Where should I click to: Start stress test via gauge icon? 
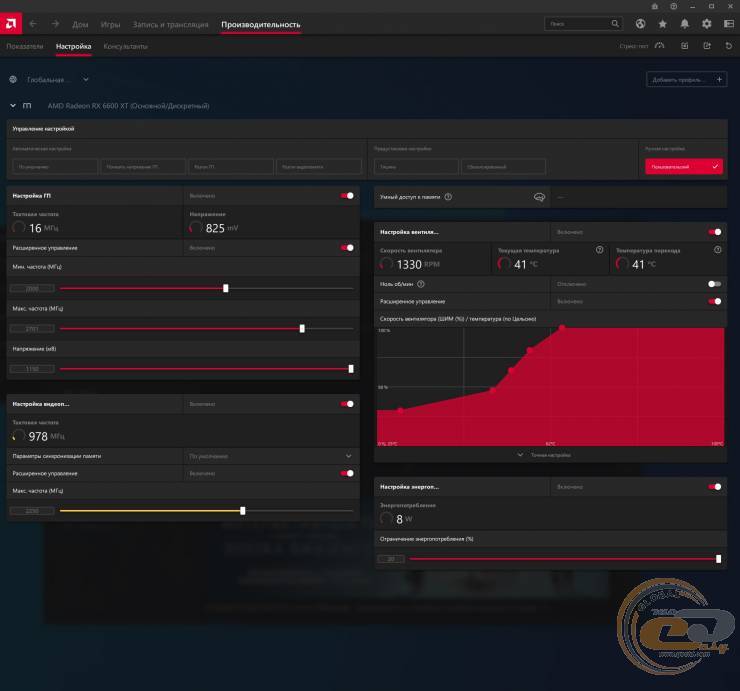[660, 46]
